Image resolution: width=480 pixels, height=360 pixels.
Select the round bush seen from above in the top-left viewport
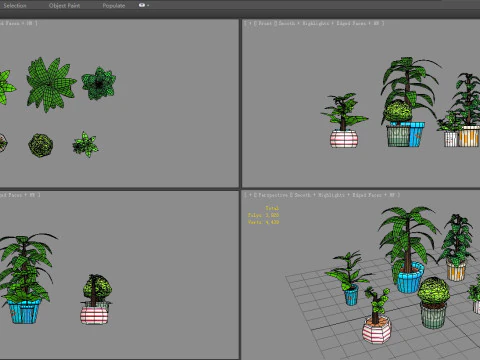[x=40, y=145]
